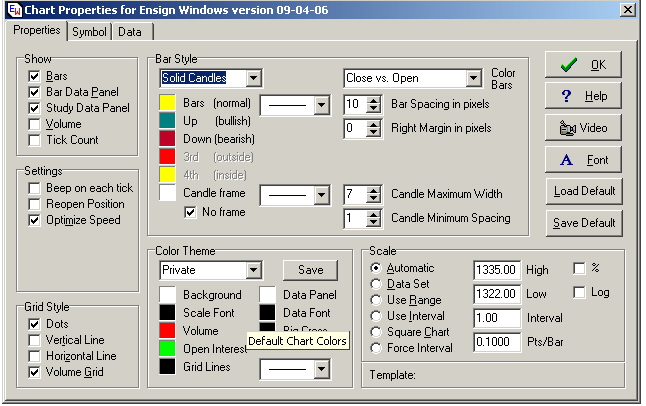Screen dimensions: 646x406
Task: Click the Low value field 1322.00
Action: 496,294
